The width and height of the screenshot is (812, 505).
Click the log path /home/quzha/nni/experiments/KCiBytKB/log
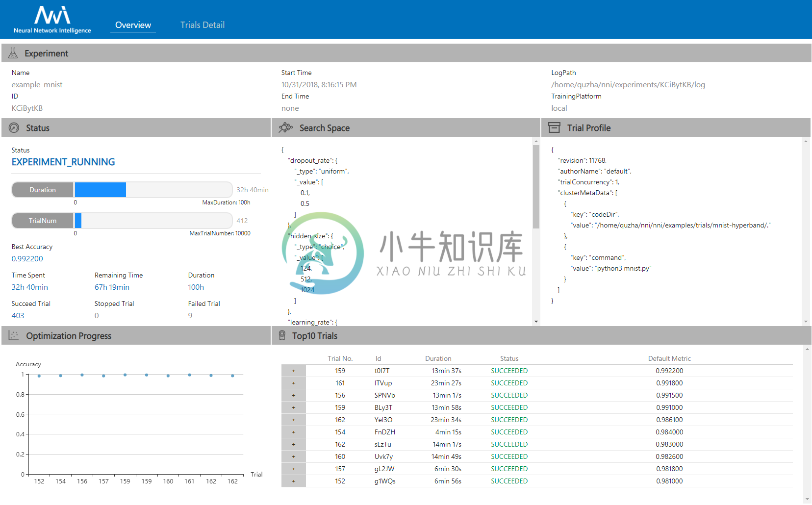pyautogui.click(x=628, y=84)
